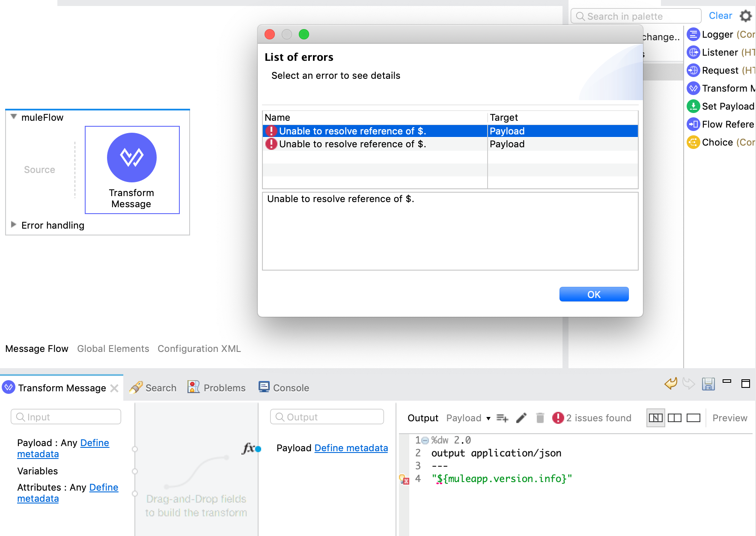
Task: Switch to Configuration XML tab
Action: 199,348
